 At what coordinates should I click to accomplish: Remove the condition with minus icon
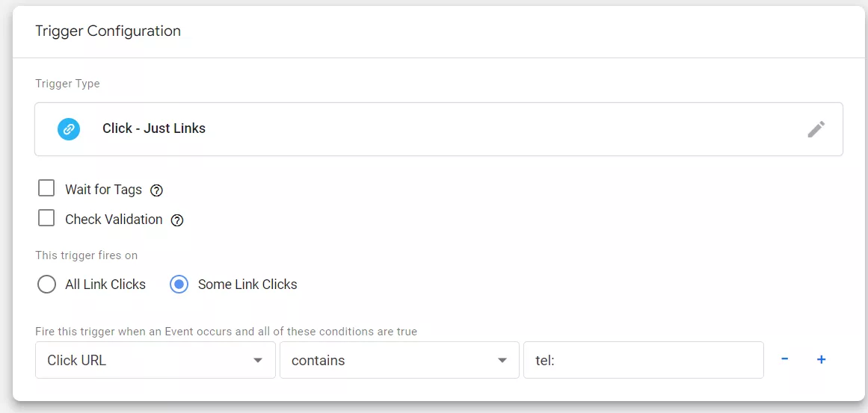point(784,359)
